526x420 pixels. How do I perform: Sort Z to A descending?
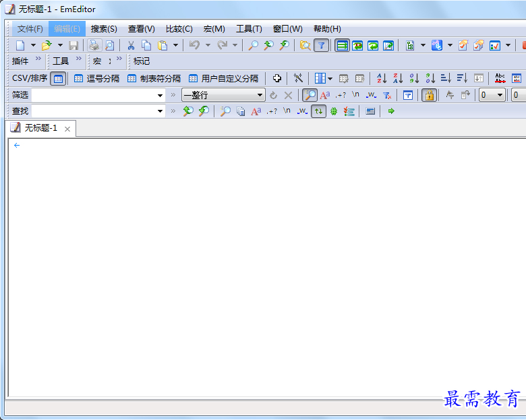point(398,78)
